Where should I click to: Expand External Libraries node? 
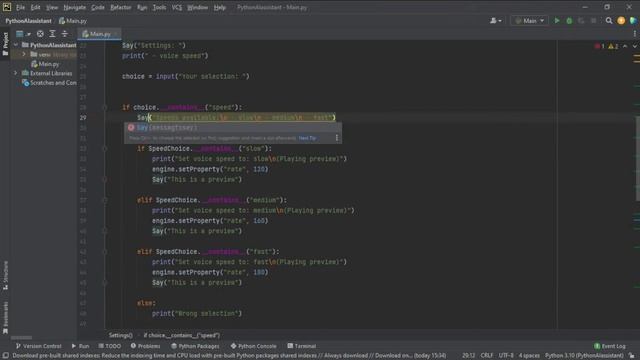[x=16, y=73]
